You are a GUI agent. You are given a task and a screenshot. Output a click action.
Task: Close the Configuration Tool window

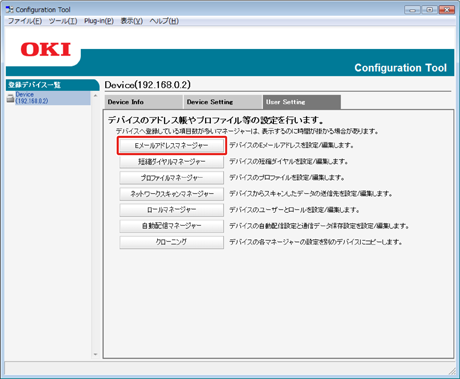[x=447, y=10]
